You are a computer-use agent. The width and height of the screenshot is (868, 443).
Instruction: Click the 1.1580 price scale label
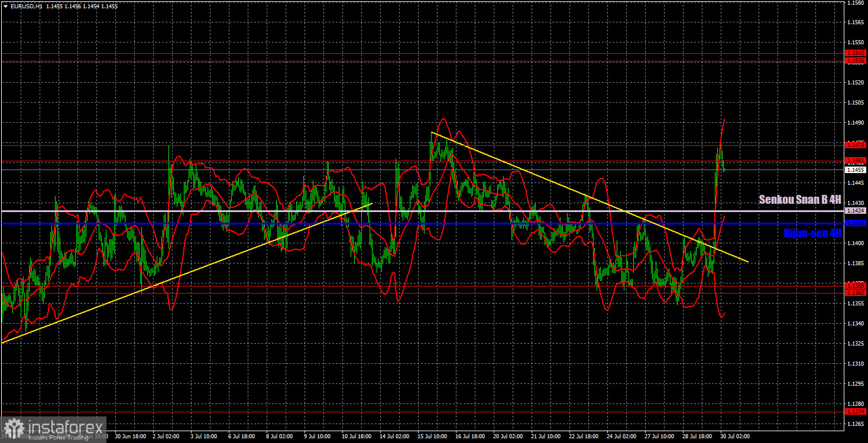(856, 3)
